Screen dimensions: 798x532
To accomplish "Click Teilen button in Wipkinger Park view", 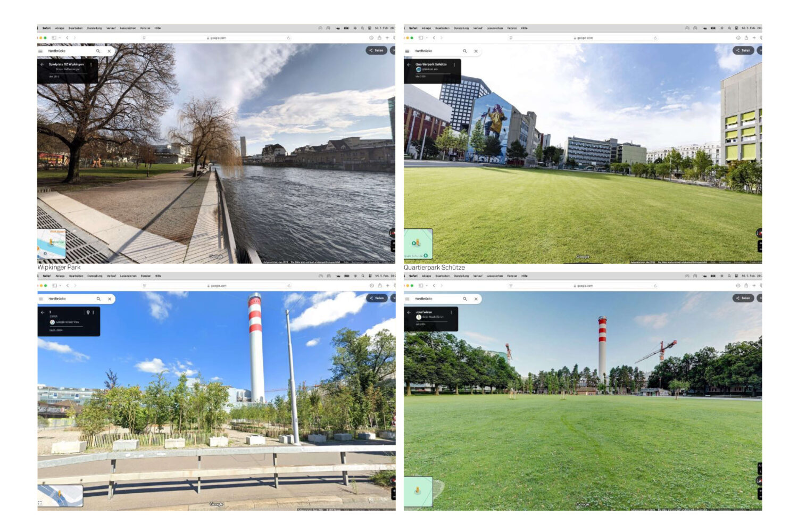I will pos(376,51).
